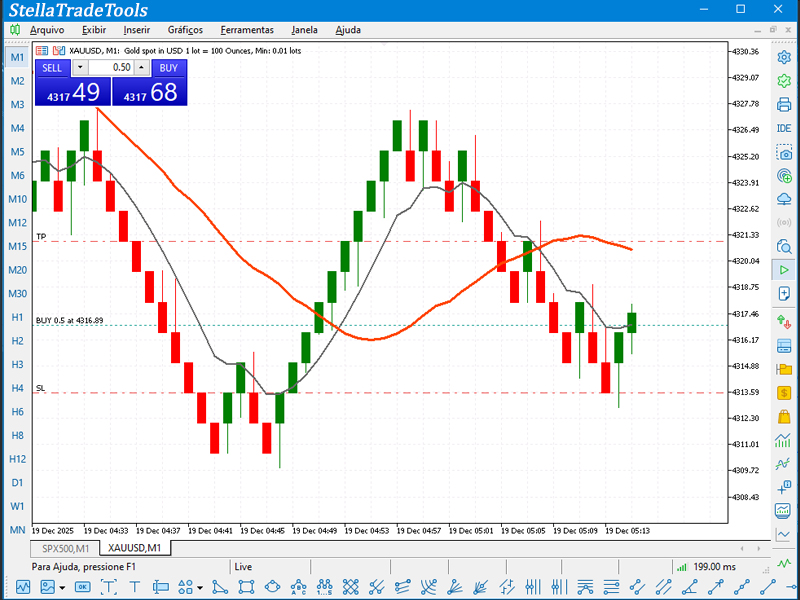
Task: Increase lot volume with up arrow
Action: tap(141, 68)
